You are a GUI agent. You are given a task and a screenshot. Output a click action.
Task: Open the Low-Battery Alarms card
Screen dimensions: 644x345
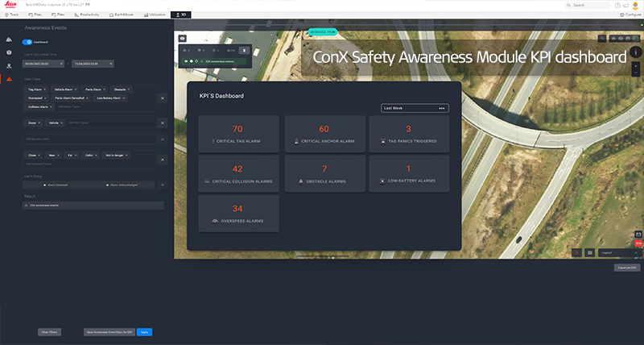pyautogui.click(x=409, y=173)
